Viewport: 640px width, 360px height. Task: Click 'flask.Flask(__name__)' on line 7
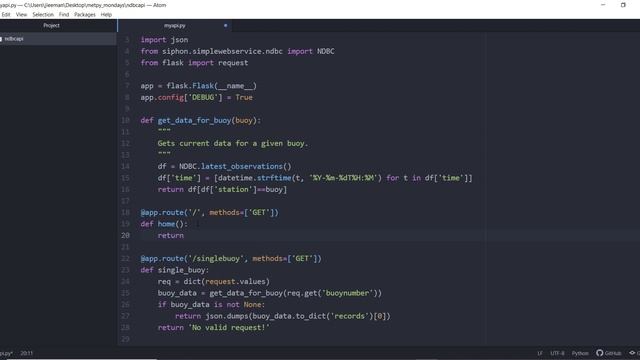coord(211,86)
